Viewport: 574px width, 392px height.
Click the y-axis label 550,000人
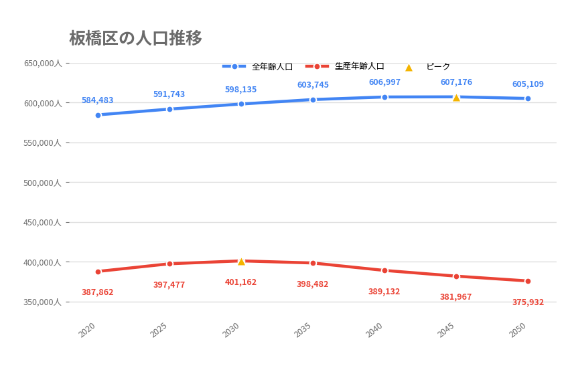[x=42, y=143]
